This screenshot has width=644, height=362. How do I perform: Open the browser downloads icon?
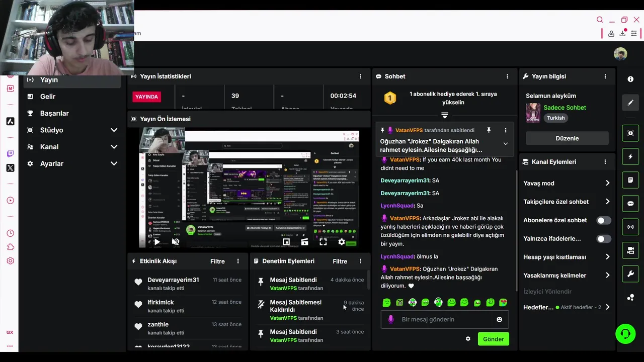[x=623, y=33]
